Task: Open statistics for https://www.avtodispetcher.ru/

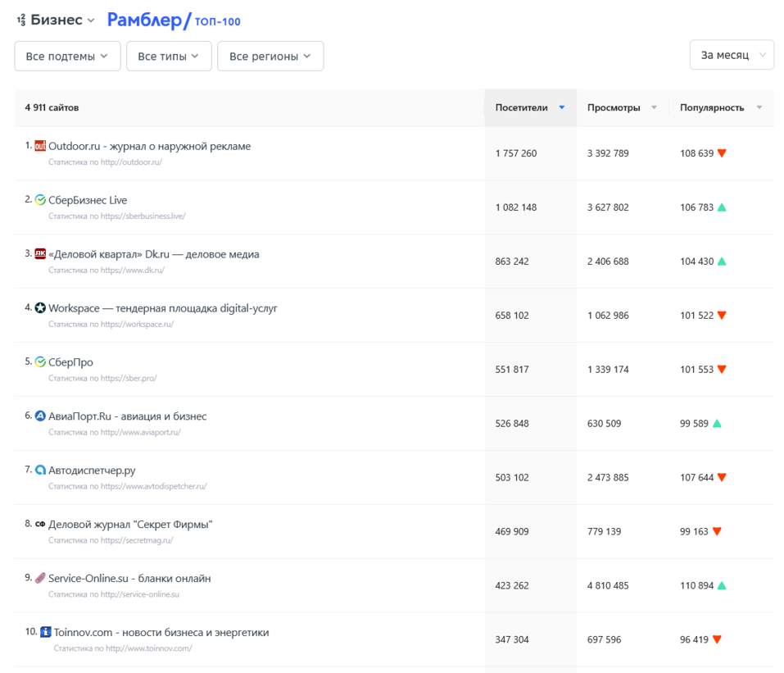Action: pos(128,486)
